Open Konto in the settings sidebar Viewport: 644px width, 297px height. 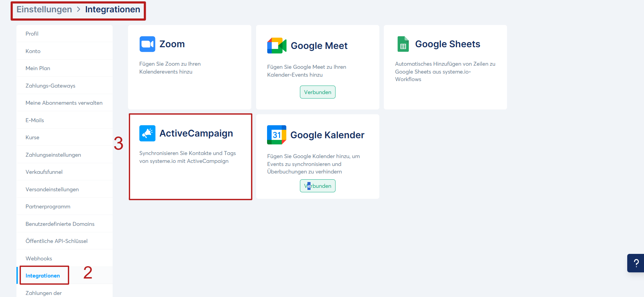[x=64, y=51]
